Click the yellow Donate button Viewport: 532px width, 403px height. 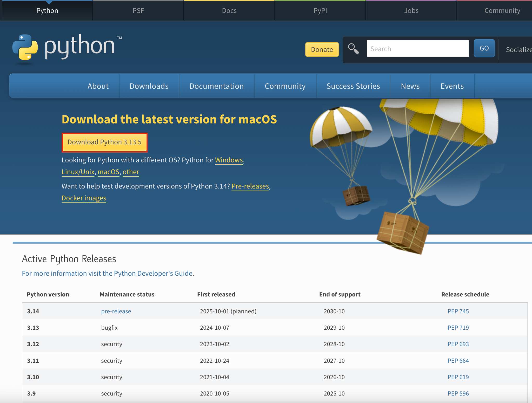coord(322,49)
